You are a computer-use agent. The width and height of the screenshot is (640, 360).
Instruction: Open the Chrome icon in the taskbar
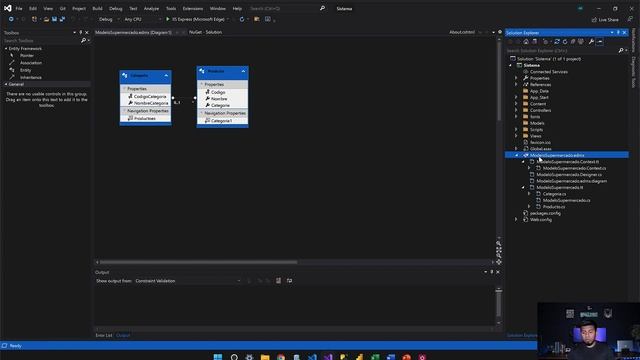click(x=281, y=357)
